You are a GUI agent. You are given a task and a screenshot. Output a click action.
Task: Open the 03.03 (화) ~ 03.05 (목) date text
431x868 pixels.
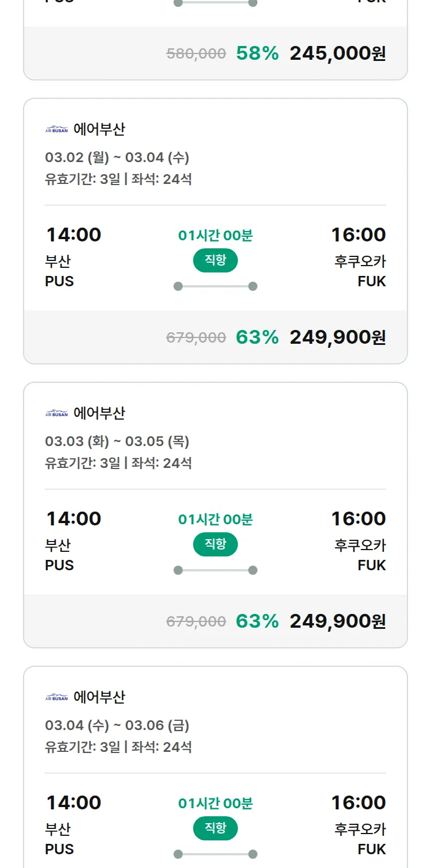click(117, 441)
